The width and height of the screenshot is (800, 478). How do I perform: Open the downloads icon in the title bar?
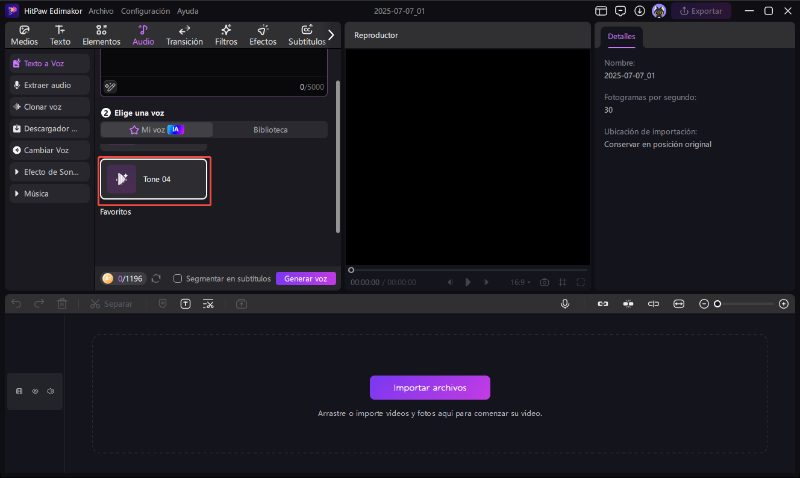click(639, 11)
